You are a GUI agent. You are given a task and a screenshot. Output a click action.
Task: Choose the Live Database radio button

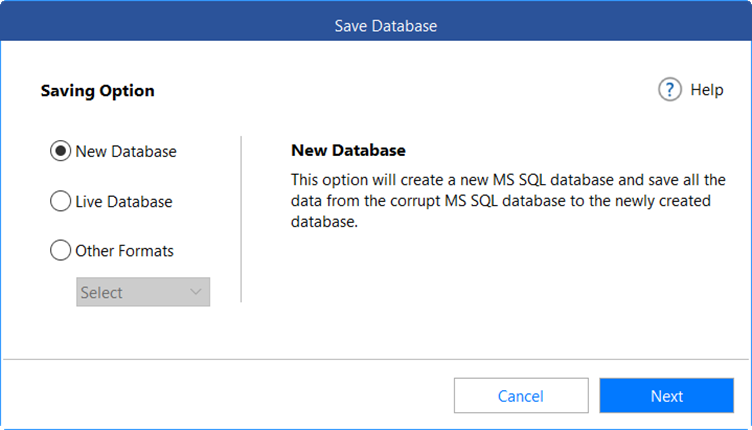[x=60, y=201]
